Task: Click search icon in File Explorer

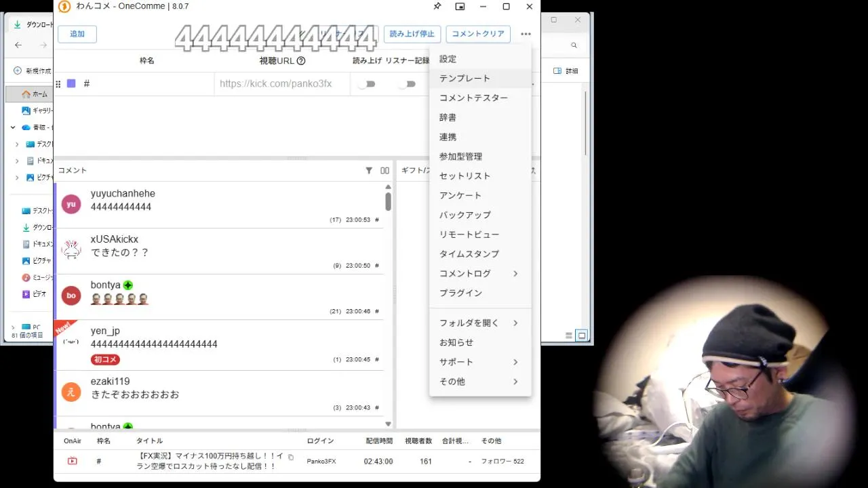Action: 574,45
